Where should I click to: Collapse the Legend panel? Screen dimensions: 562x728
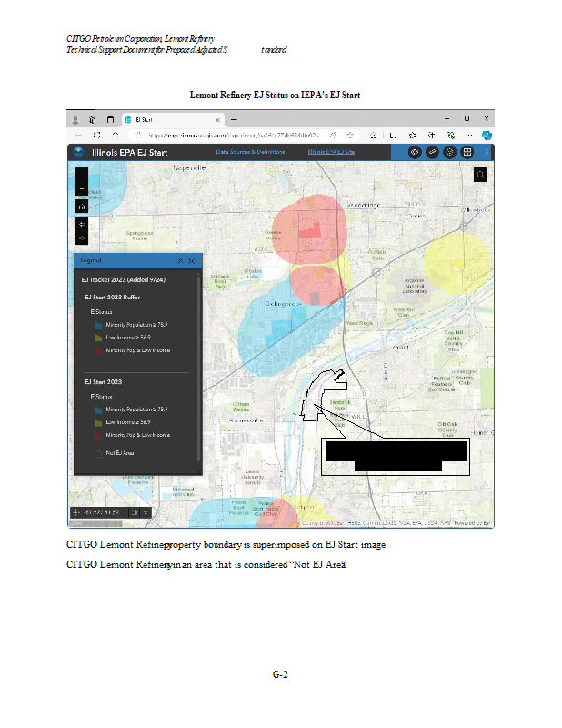pos(180,261)
